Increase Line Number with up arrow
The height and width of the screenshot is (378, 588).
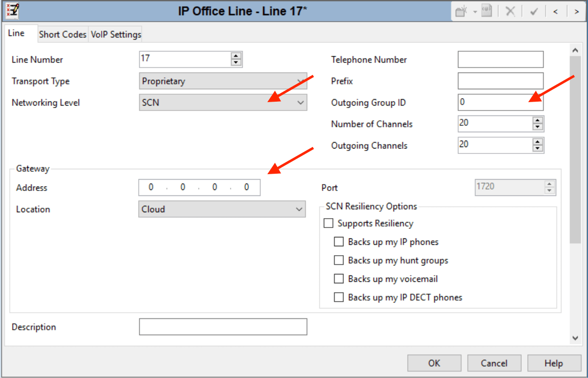pos(236,56)
